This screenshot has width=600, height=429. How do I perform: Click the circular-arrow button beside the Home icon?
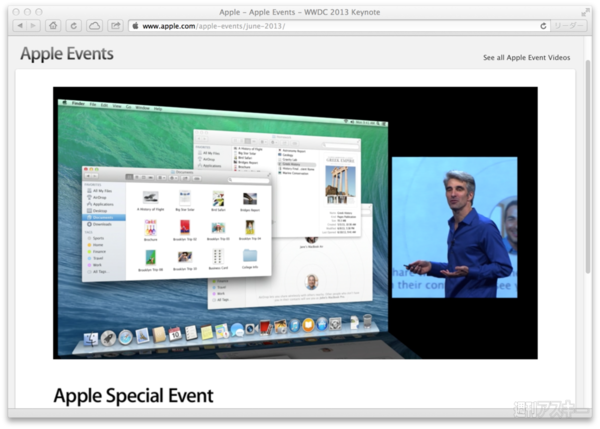[x=74, y=26]
